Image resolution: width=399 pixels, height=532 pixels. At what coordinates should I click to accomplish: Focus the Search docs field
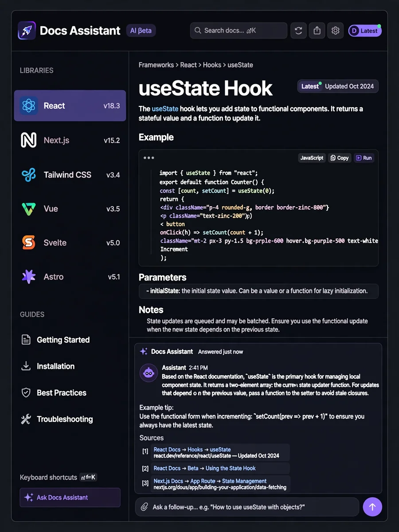click(239, 31)
